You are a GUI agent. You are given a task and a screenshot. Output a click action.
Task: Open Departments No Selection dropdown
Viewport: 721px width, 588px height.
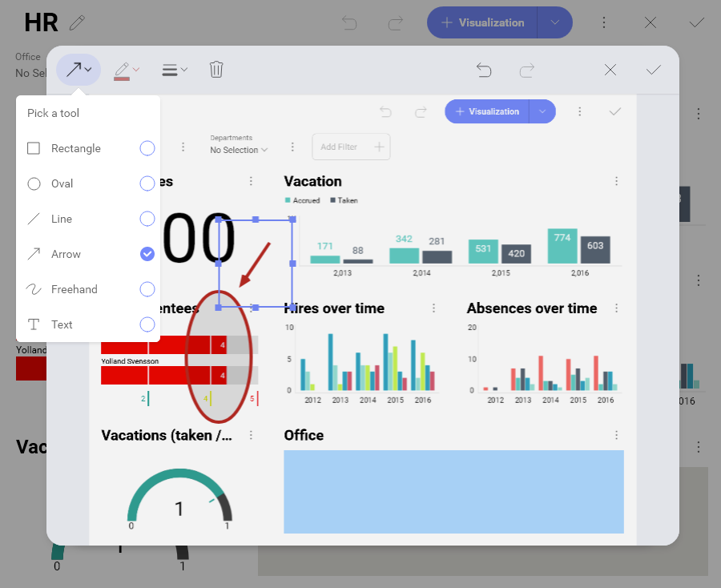point(239,150)
